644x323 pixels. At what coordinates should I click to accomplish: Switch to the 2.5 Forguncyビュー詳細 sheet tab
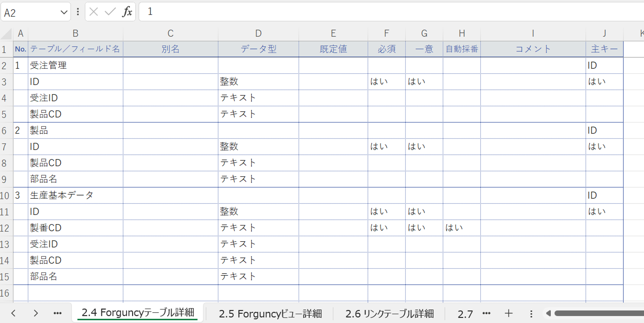click(271, 313)
